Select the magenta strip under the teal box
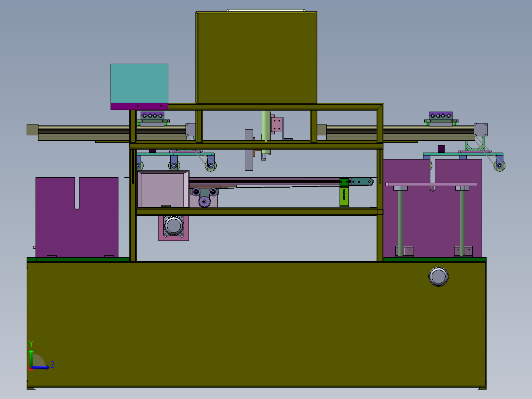 click(140, 106)
